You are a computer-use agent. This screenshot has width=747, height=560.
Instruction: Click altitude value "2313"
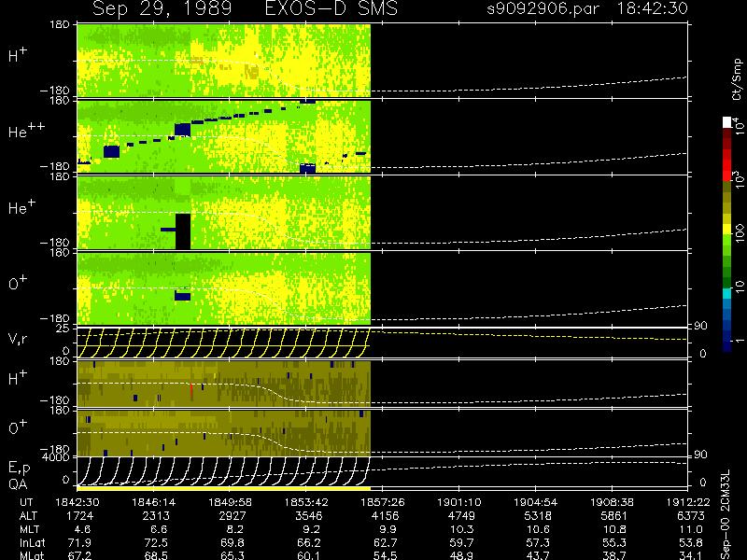coord(156,516)
